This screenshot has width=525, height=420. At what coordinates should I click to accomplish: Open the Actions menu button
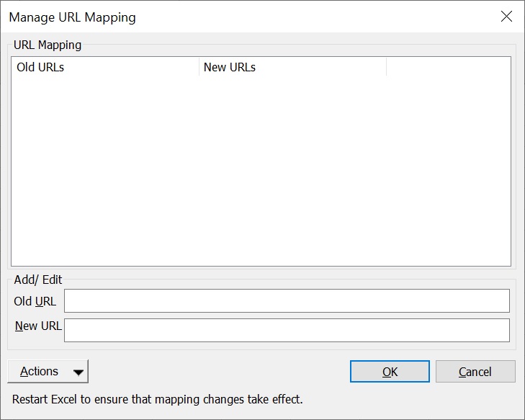pos(48,371)
